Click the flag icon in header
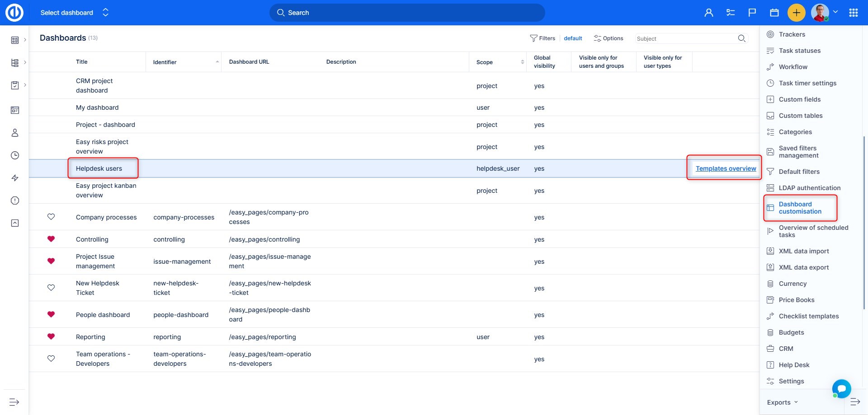Image resolution: width=868 pixels, height=415 pixels. click(x=752, y=13)
